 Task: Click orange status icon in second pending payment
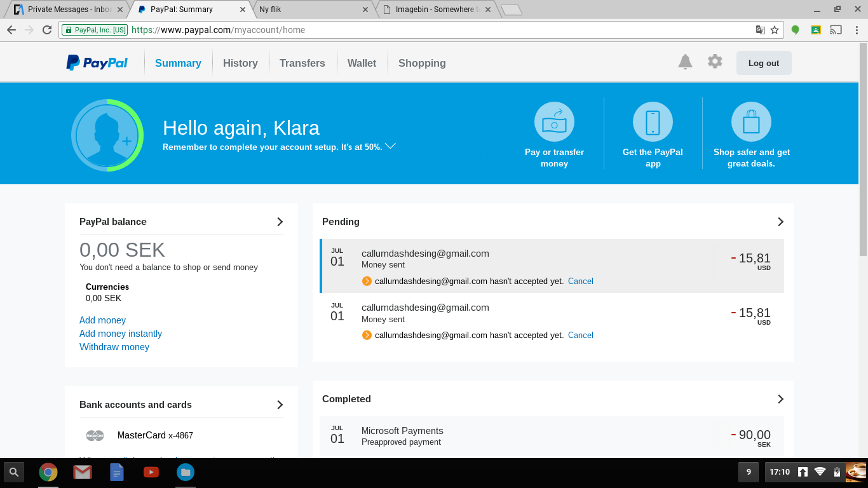click(367, 335)
